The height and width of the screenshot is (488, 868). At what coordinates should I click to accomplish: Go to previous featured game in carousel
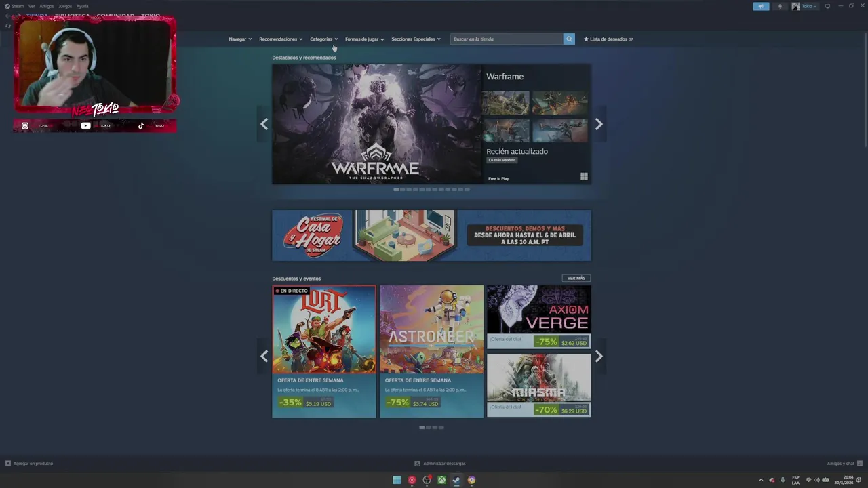click(x=264, y=124)
